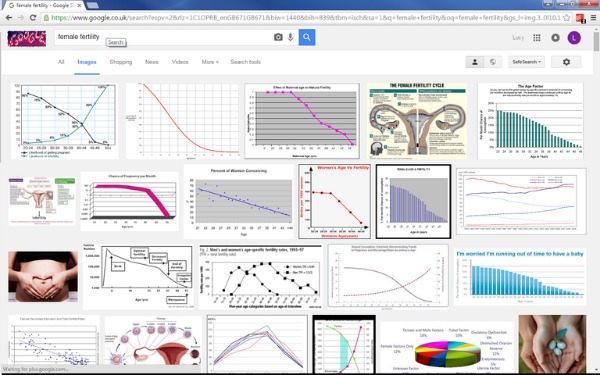Click the address bar URL
This screenshot has width=600, height=375.
(305, 18)
